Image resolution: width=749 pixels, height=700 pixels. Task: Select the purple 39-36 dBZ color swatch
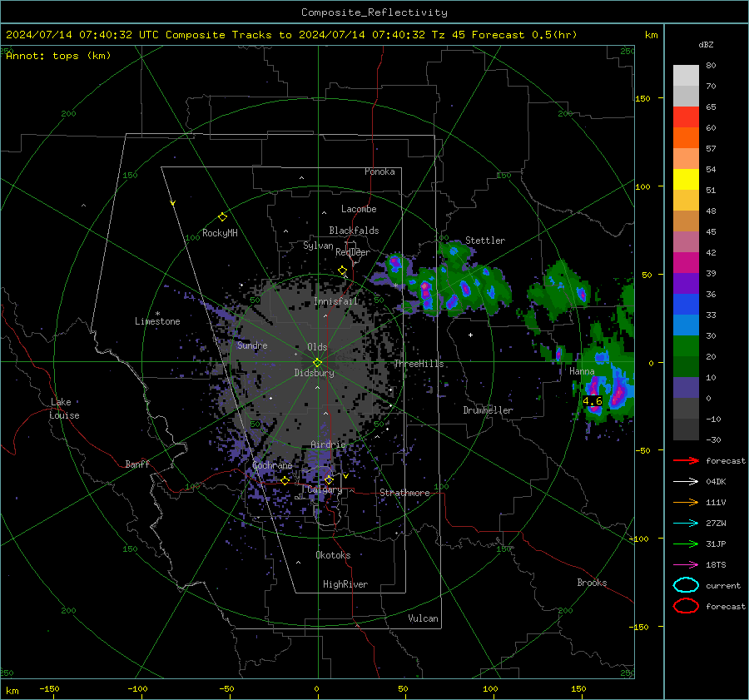[686, 284]
